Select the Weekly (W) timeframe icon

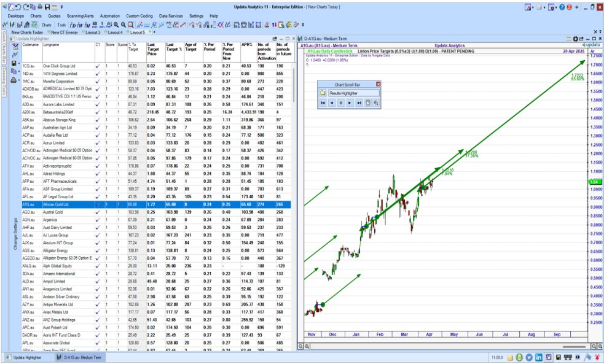pyautogui.click(x=80, y=25)
